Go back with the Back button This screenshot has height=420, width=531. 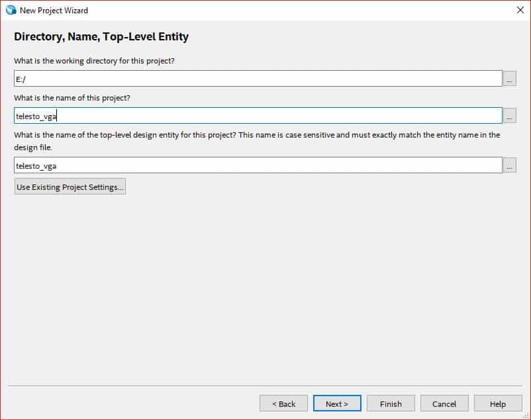pyautogui.click(x=283, y=403)
